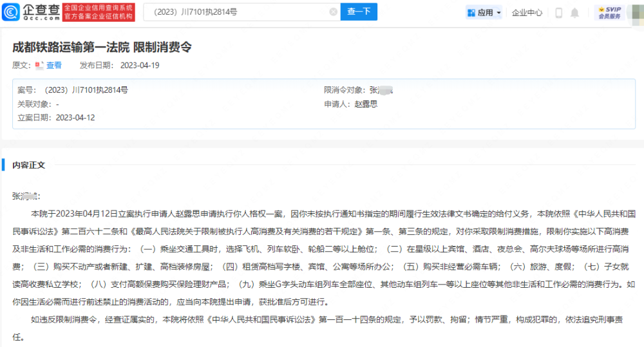Open the 应用 dropdown menu
Image resolution: width=644 pixels, height=347 pixels.
coord(484,13)
